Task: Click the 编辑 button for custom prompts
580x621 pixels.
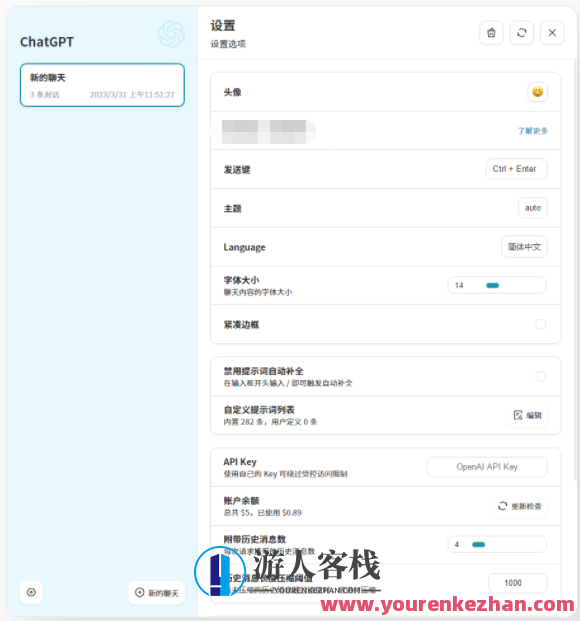Action: (527, 415)
